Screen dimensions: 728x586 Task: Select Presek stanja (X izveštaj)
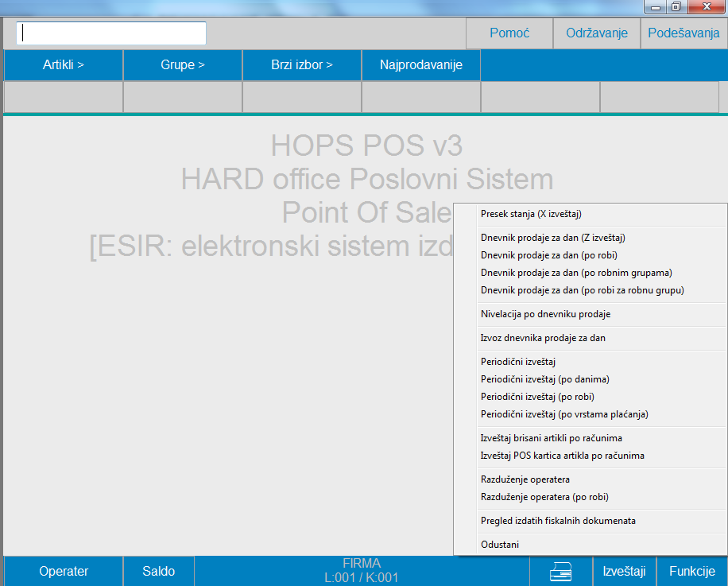(x=536, y=214)
